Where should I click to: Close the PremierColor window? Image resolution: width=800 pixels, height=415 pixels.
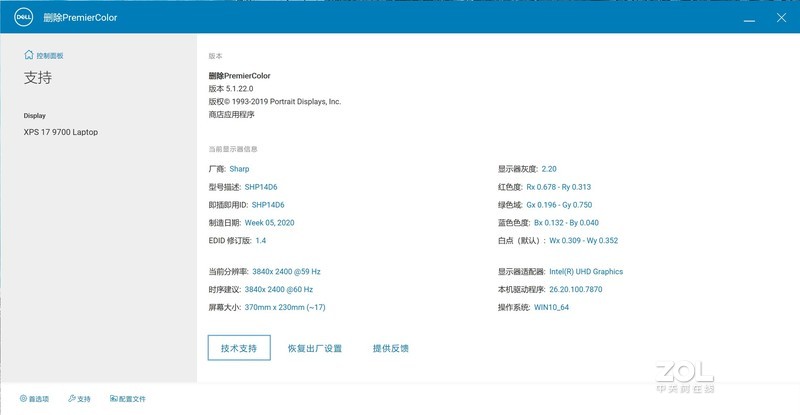(781, 17)
